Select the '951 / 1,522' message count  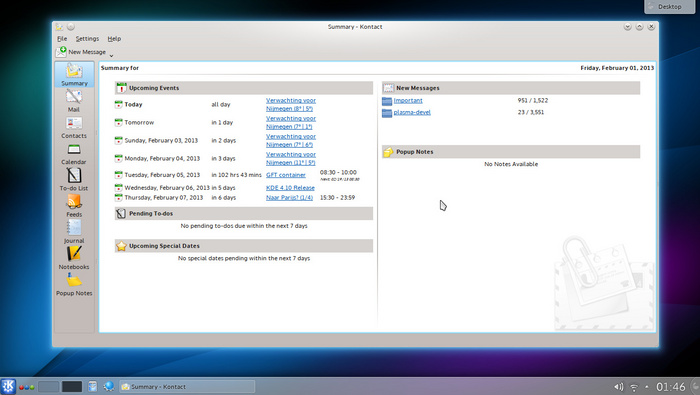[533, 100]
